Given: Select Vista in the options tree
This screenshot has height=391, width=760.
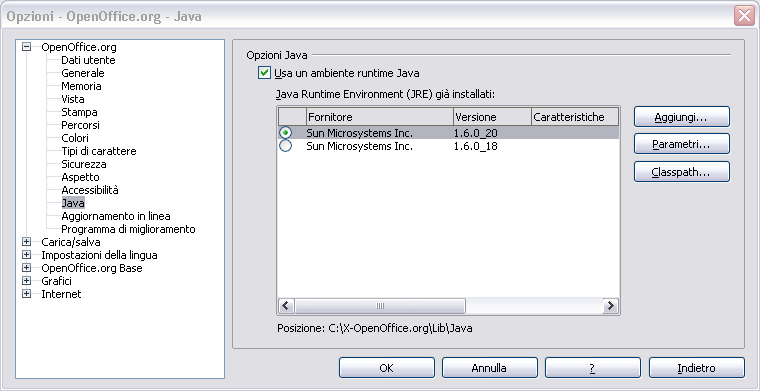Looking at the screenshot, I should (73, 99).
